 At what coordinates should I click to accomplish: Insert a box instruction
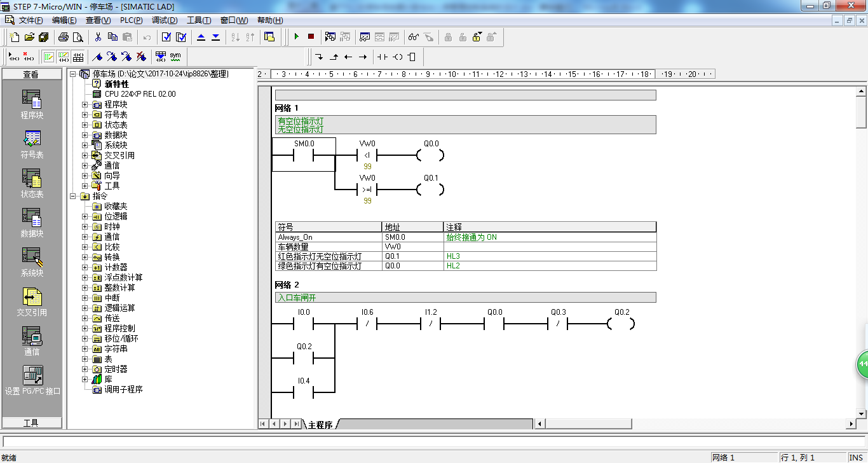tap(412, 57)
